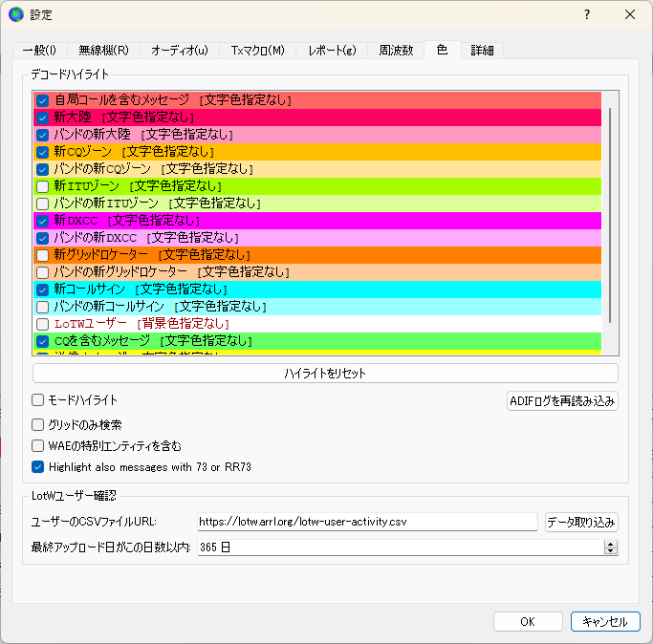
Task: Switch to the 周波数 tab
Action: click(x=396, y=51)
